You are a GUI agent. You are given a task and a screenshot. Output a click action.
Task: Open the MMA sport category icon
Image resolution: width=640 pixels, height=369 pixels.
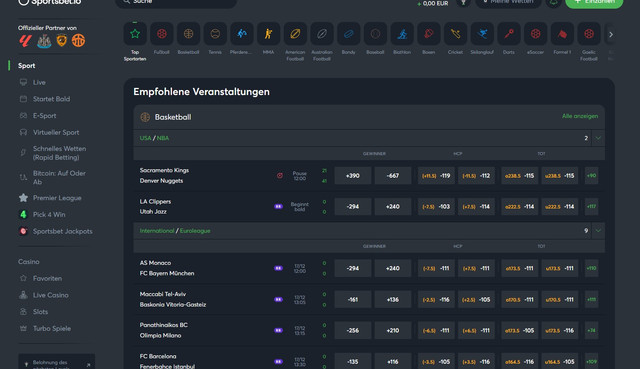pyautogui.click(x=269, y=34)
